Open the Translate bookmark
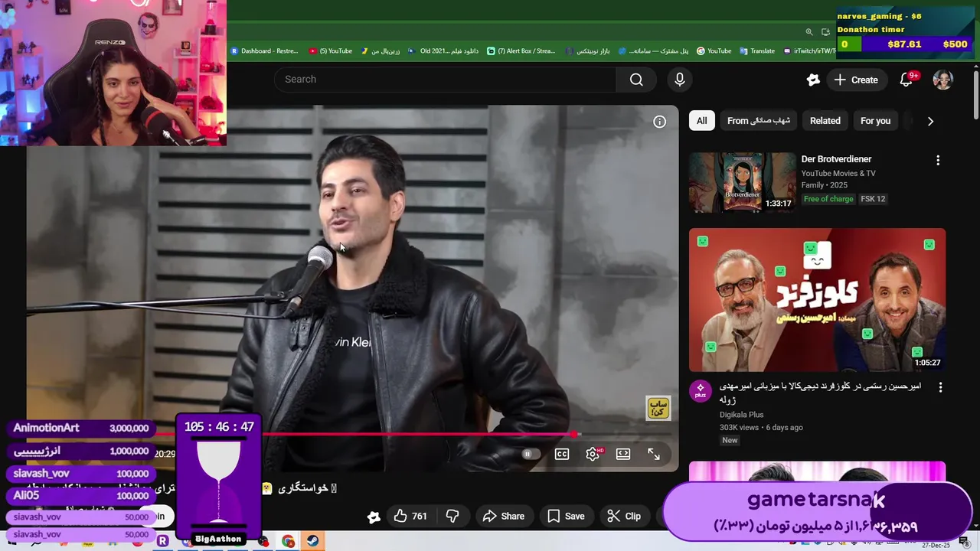 pos(757,51)
